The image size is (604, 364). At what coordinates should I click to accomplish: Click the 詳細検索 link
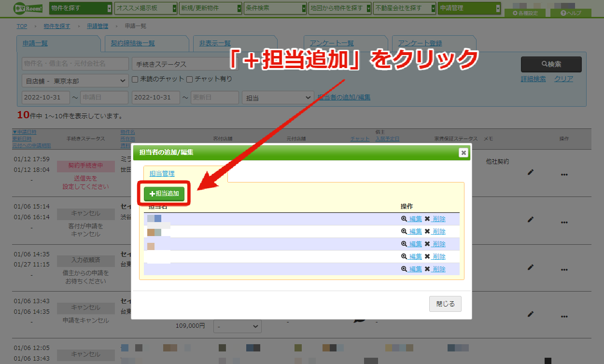[x=533, y=79]
